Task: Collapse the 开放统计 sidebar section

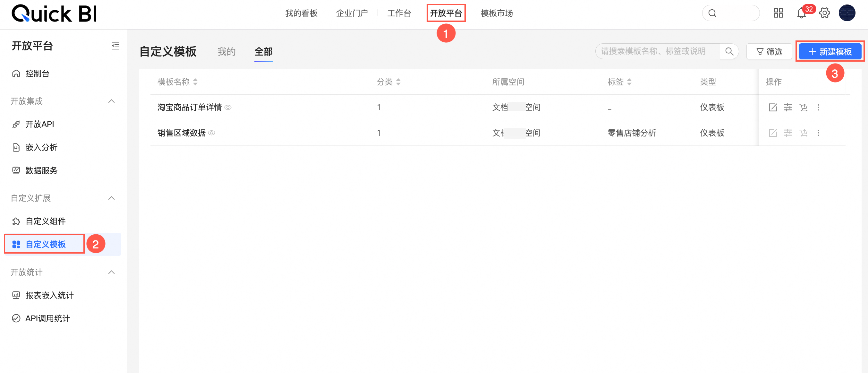Action: 111,272
